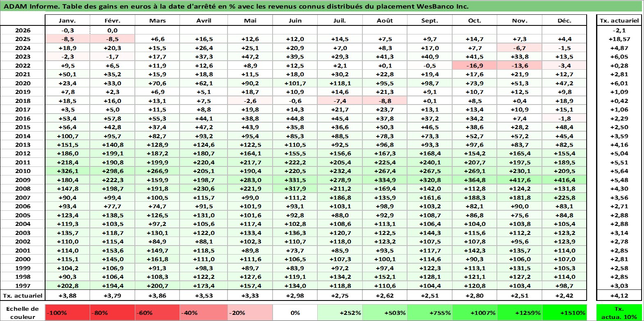The height and width of the screenshot is (321, 644).
Task: Click the 0% white scale cell
Action: click(295, 312)
